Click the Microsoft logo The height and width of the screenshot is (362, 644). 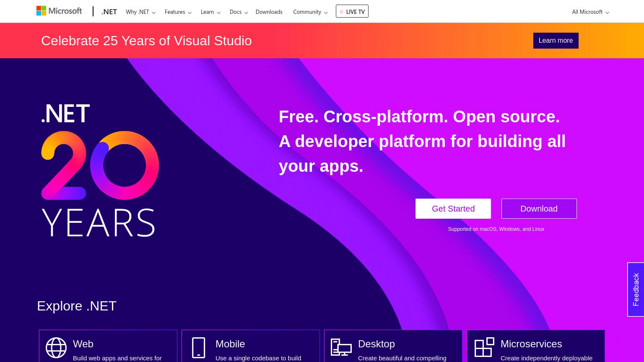tap(59, 11)
